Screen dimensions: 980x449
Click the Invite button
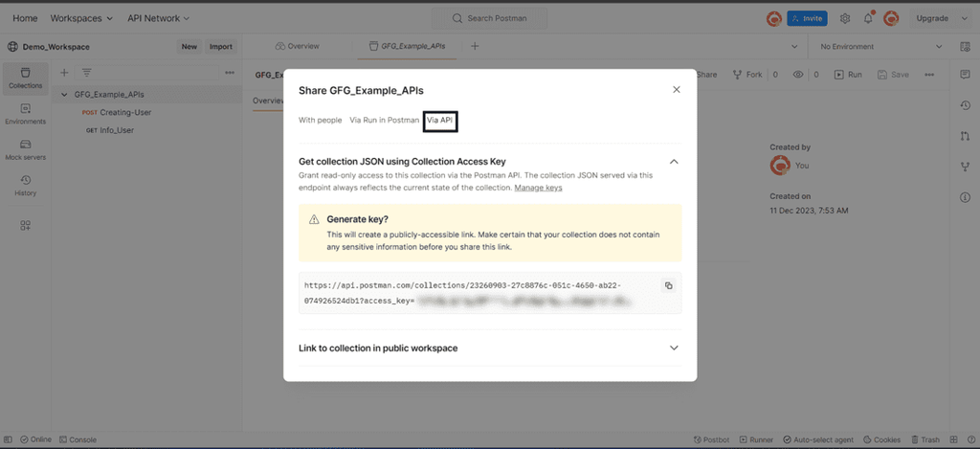pyautogui.click(x=807, y=19)
